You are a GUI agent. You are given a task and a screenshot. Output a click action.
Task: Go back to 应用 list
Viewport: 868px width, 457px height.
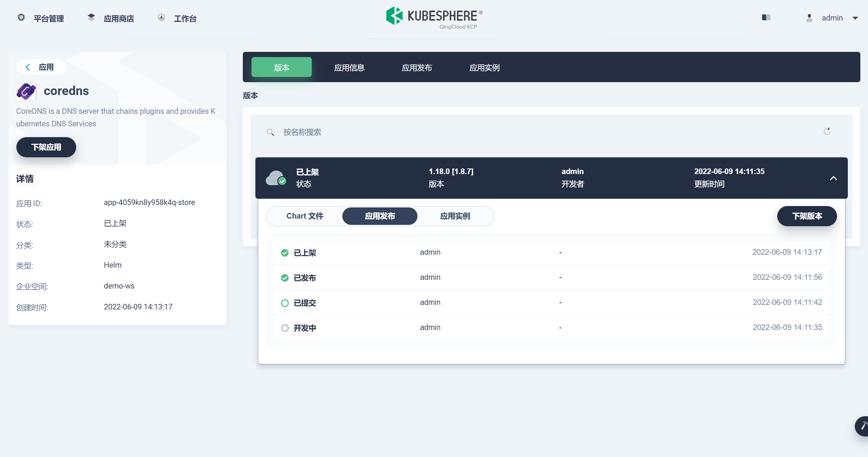coord(41,67)
